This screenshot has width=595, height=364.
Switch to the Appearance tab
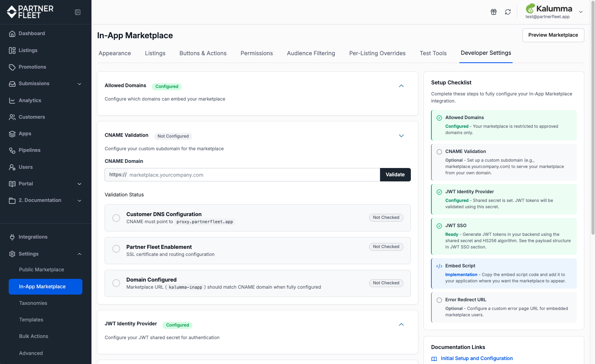point(115,53)
